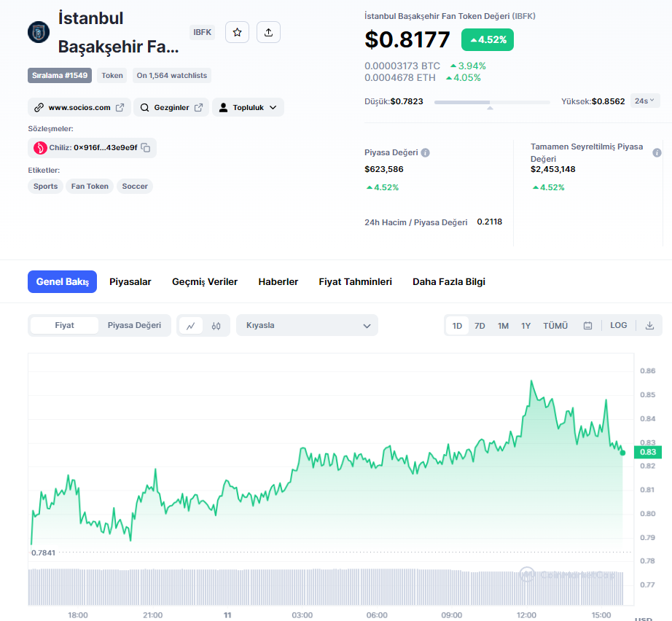The image size is (672, 621).
Task: Open the Kıyasla compare dropdown
Action: click(x=307, y=326)
